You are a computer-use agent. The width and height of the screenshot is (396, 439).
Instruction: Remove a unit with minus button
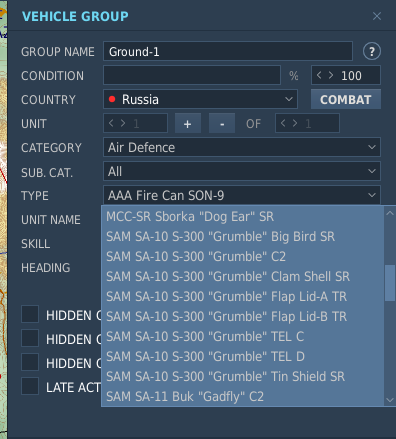coord(222,124)
